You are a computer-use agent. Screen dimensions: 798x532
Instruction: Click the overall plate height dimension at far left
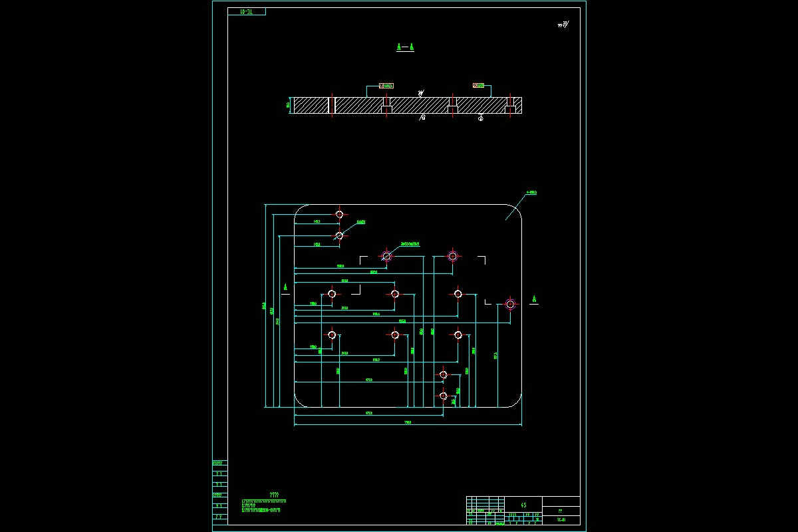pyautogui.click(x=265, y=307)
